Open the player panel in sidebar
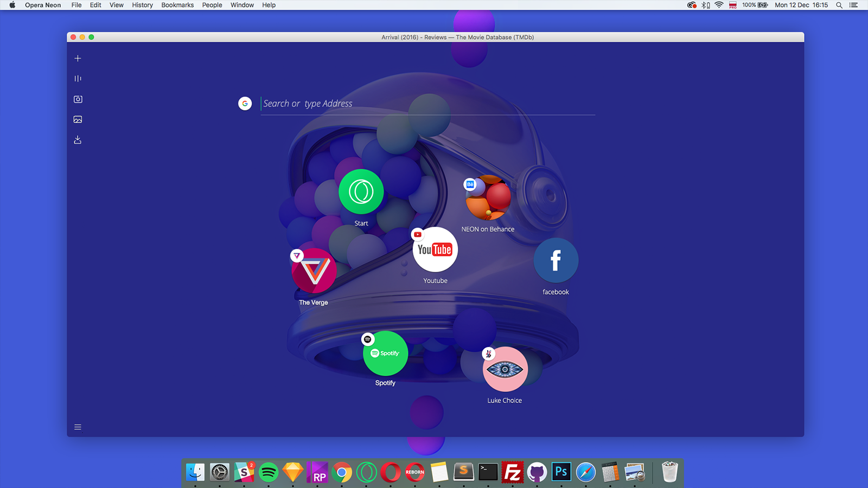 [x=78, y=79]
